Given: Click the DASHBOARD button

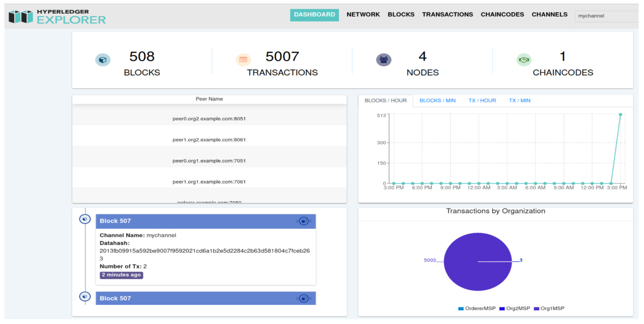Looking at the screenshot, I should (314, 15).
